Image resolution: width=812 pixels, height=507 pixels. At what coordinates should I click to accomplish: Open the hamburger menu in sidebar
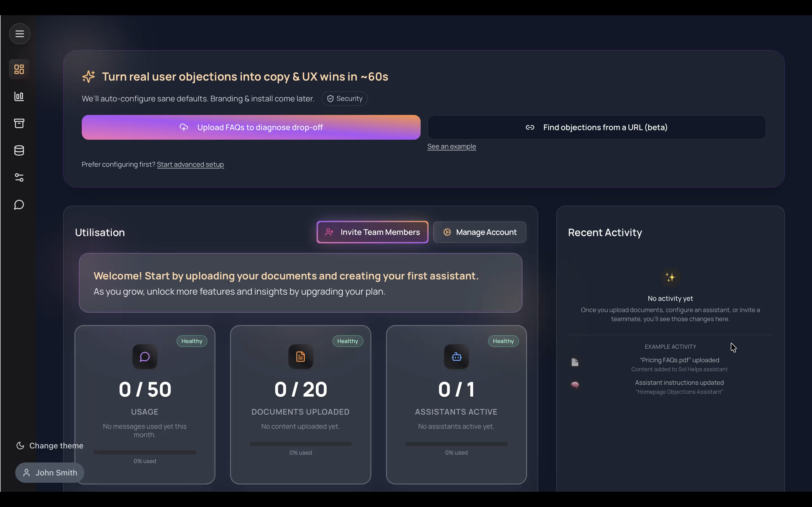click(19, 34)
